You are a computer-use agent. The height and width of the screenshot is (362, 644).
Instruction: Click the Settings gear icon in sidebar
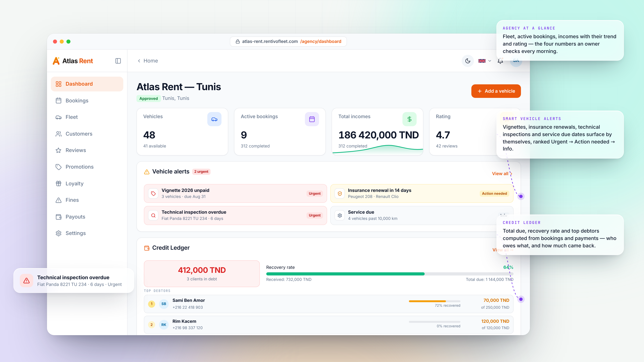tap(59, 233)
